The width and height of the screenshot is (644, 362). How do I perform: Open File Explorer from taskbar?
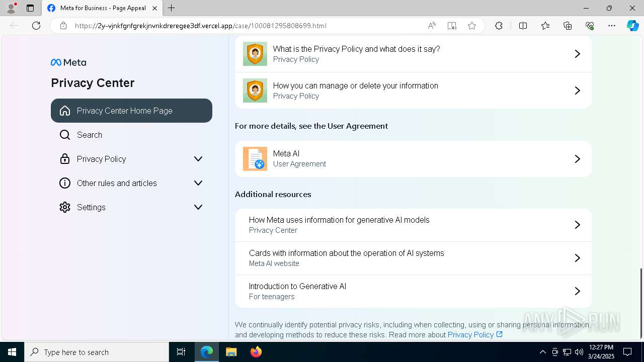231,352
